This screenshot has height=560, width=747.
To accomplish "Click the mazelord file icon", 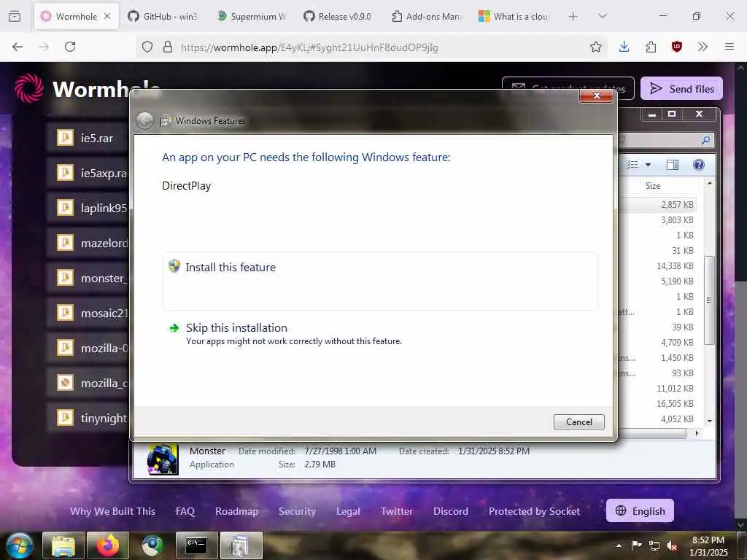I will (65, 242).
